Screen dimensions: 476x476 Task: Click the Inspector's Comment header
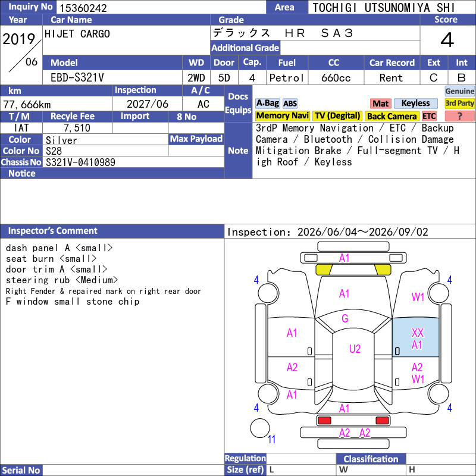52,231
